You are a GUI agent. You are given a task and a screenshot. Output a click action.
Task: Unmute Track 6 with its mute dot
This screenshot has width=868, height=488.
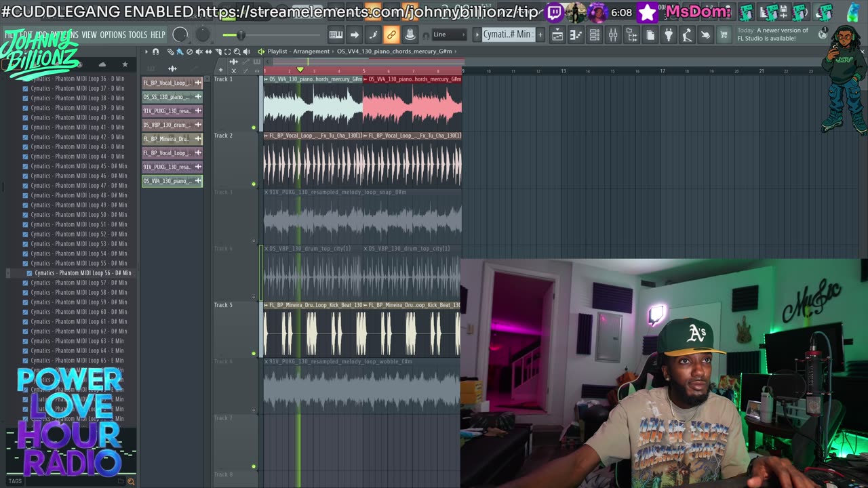click(x=254, y=409)
